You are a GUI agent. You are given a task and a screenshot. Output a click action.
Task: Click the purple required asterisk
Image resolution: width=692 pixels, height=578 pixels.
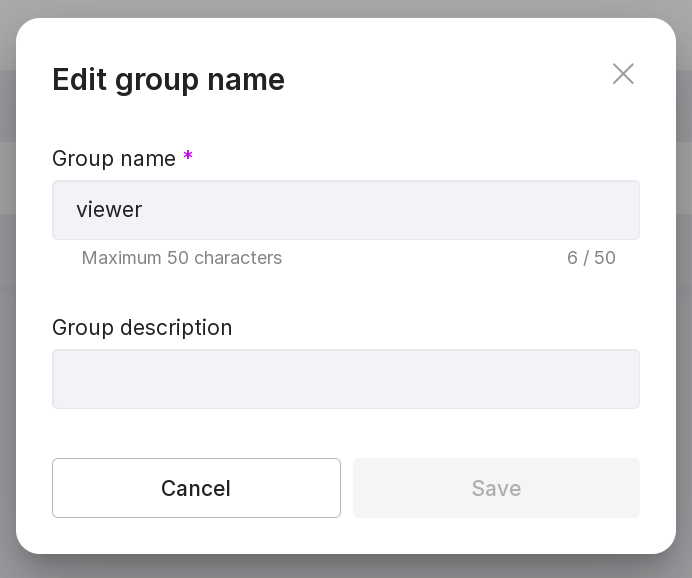188,157
